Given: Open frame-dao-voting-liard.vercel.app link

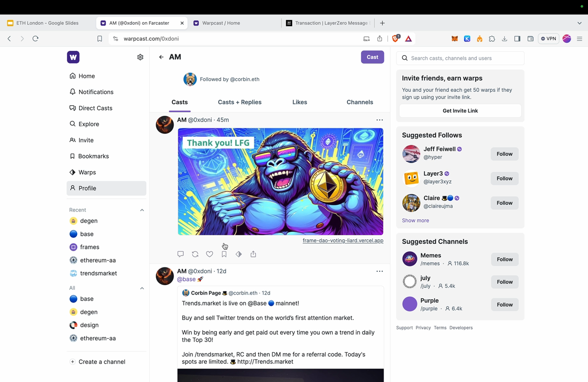Looking at the screenshot, I should [343, 240].
